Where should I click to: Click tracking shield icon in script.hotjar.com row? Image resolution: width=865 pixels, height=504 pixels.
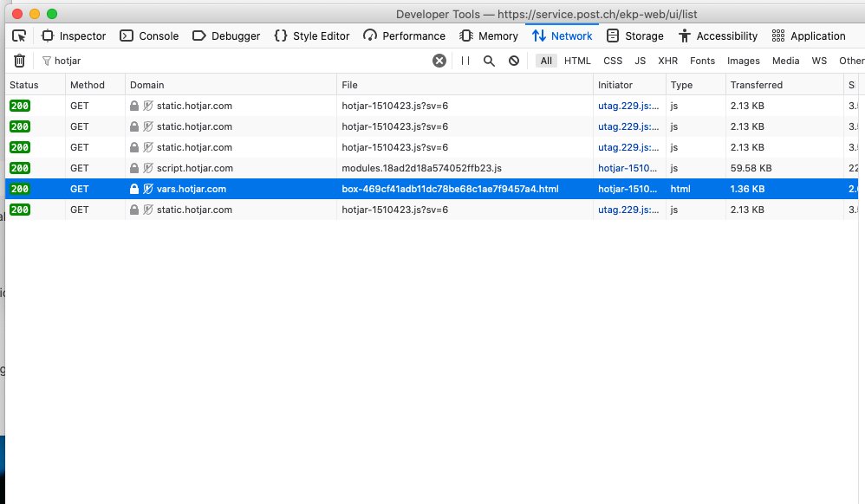(148, 168)
